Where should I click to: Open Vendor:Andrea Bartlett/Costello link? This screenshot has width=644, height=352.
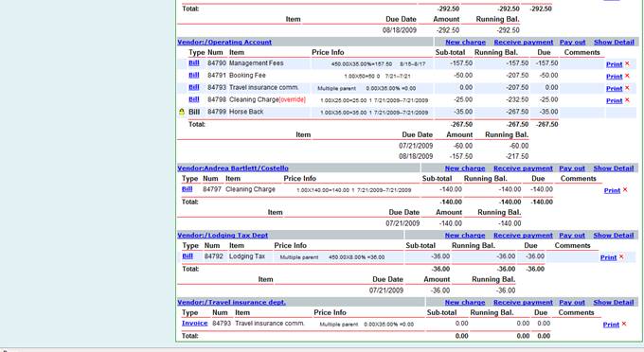(x=233, y=168)
